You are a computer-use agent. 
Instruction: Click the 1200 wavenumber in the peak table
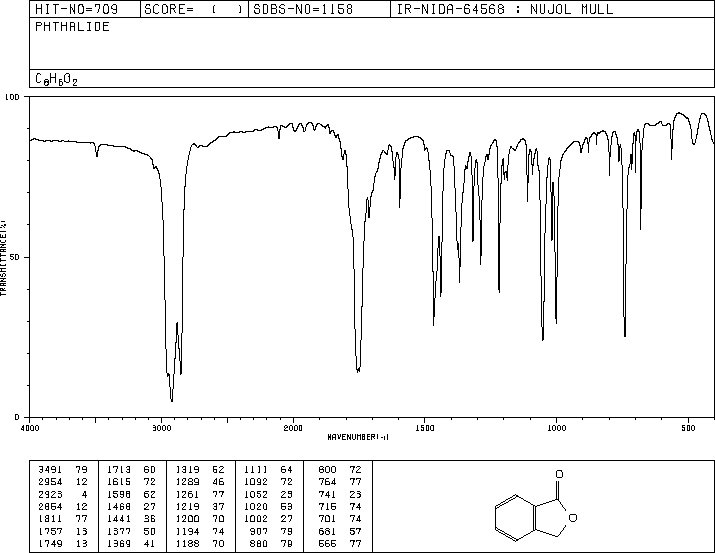pyautogui.click(x=187, y=519)
